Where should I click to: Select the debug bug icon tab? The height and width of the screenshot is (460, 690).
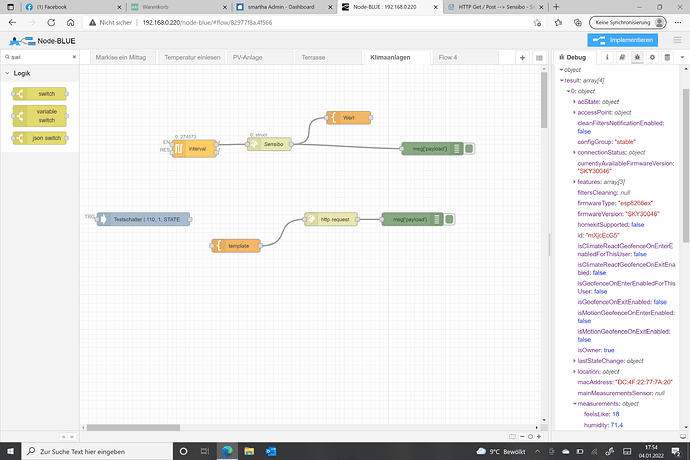638,58
